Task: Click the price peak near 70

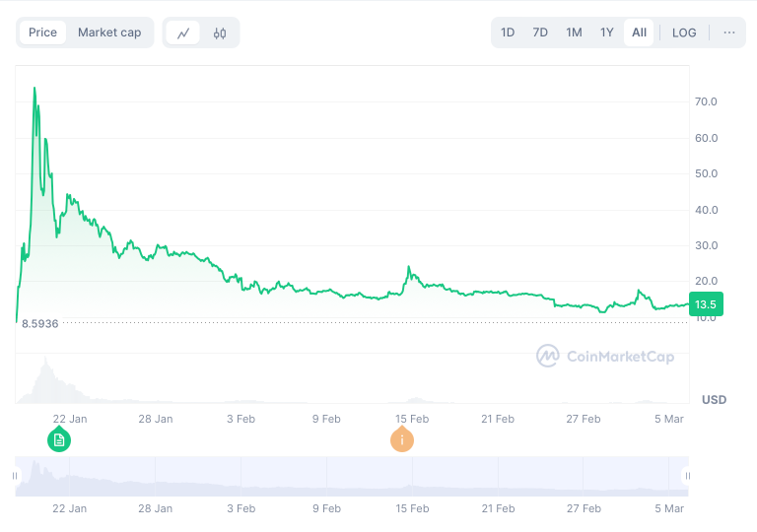Action: (x=34, y=89)
